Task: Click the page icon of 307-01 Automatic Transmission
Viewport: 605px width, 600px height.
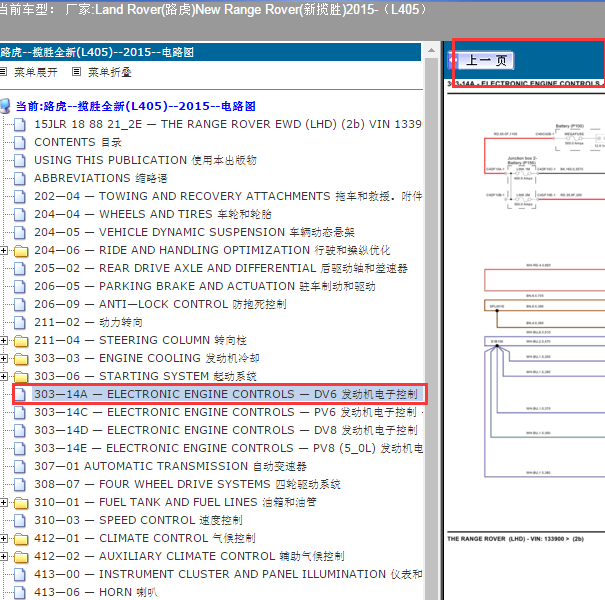Action: pos(20,466)
